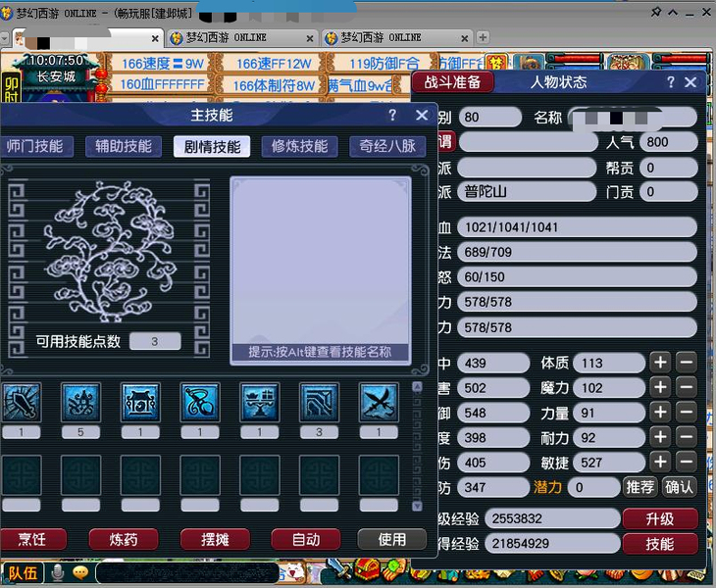716x588 pixels.
Task: Decrease 体质 with minus button
Action: 687,363
